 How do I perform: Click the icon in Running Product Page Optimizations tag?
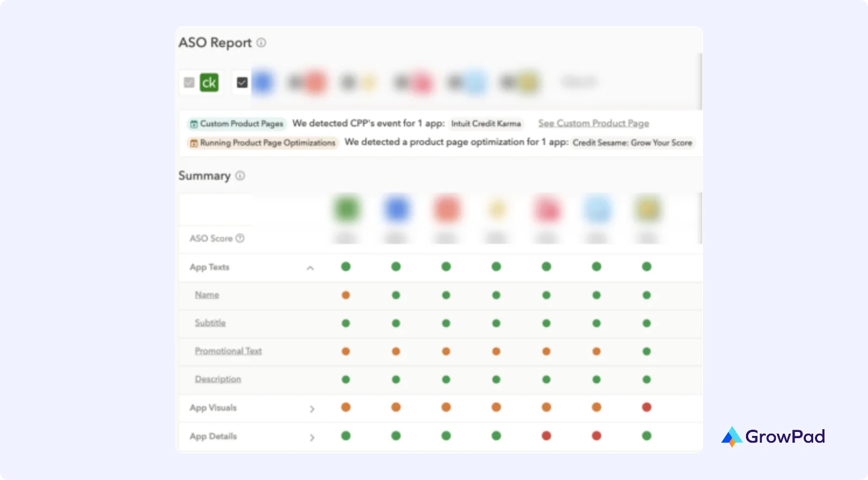(x=194, y=143)
